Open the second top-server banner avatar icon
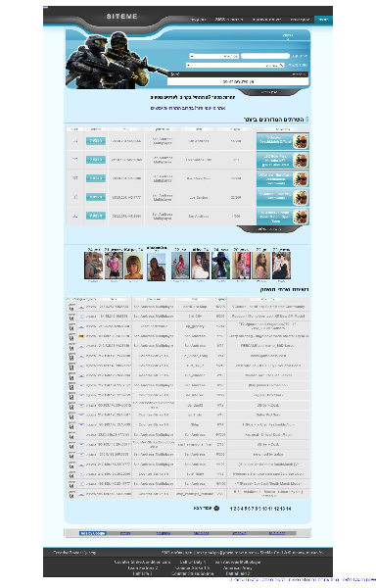376x588 pixels. [301, 160]
